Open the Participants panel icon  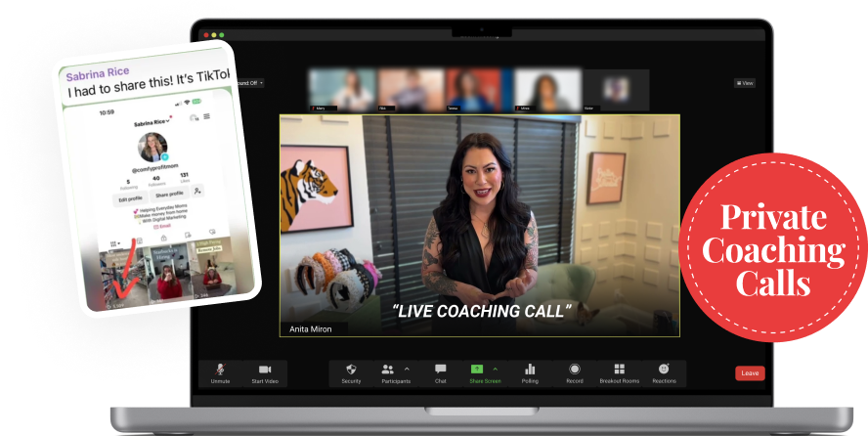pyautogui.click(x=388, y=370)
